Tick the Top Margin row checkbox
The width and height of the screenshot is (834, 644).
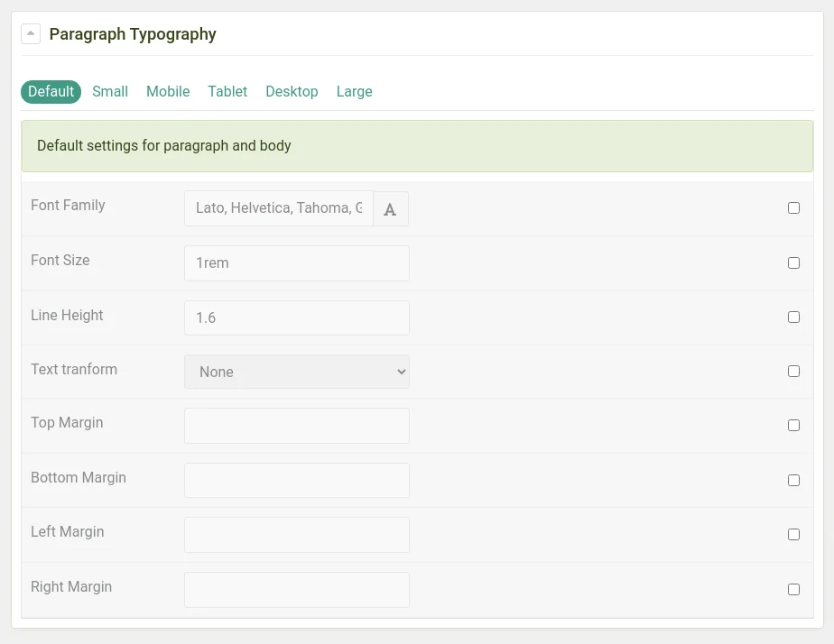(x=793, y=425)
